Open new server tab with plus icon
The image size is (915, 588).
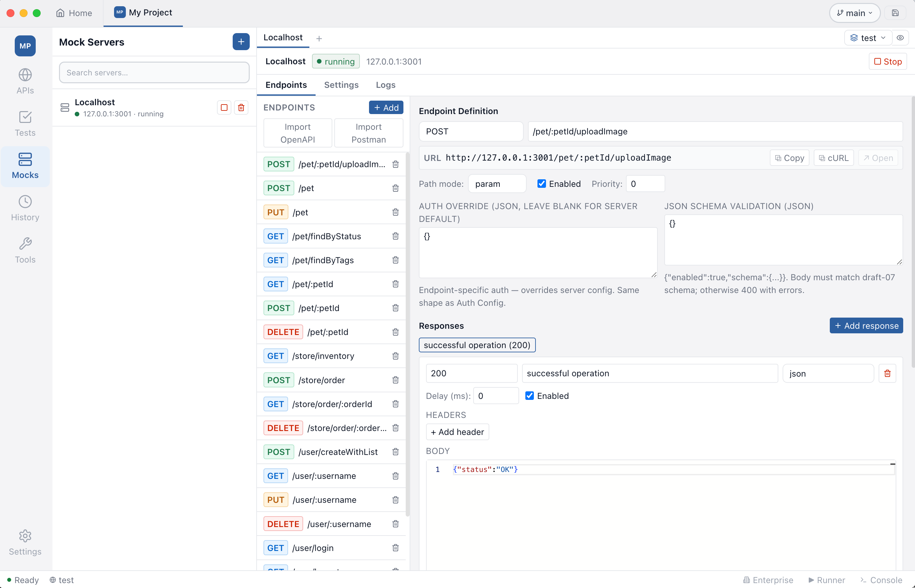[319, 39]
